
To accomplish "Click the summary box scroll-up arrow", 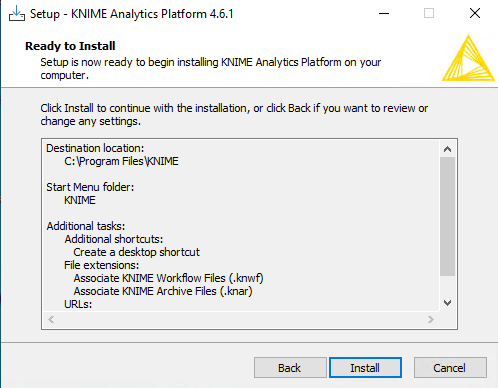I will point(448,149).
